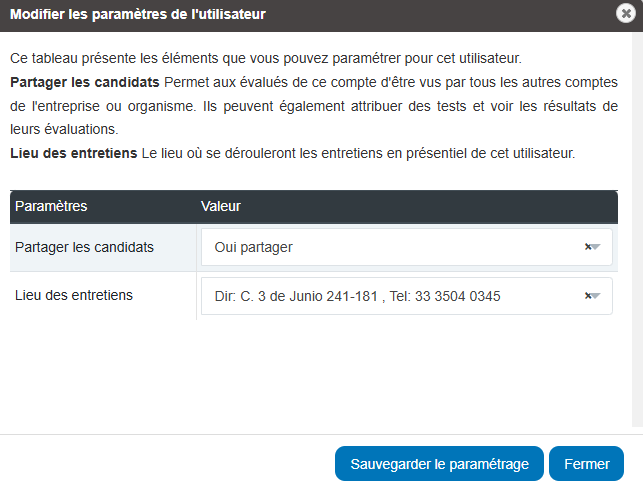Click the 'leurs évaluations.' line of the description
643x484 pixels.
(x=64, y=130)
